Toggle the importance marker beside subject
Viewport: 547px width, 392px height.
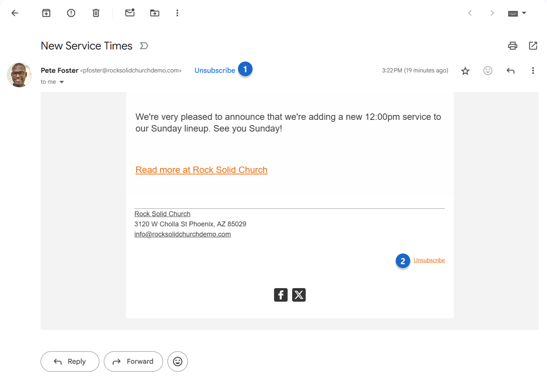point(144,46)
